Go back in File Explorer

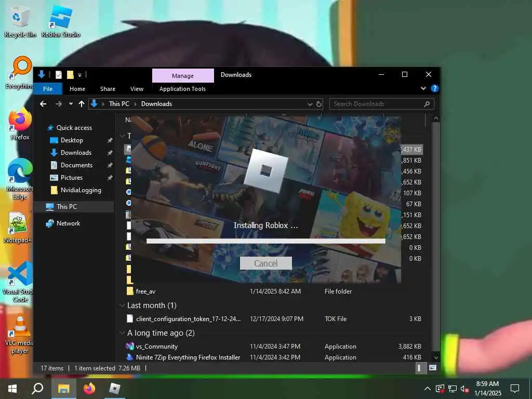point(43,104)
